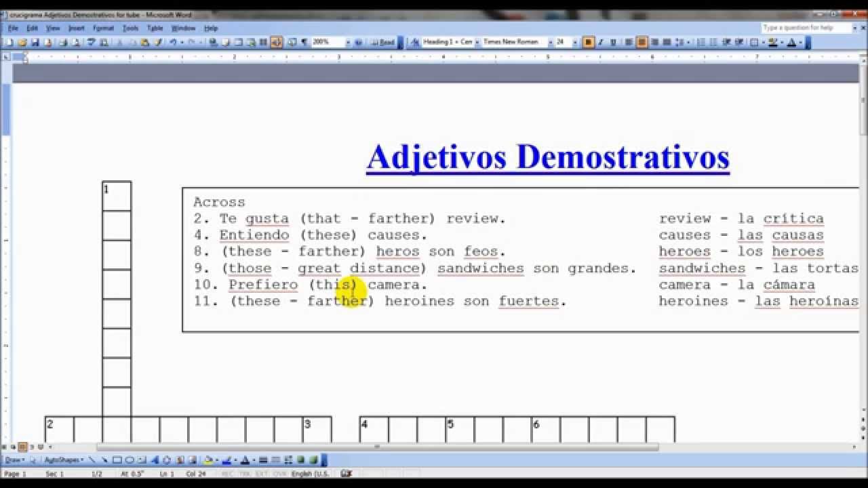The height and width of the screenshot is (488, 868).
Task: Toggle Italic formatting
Action: [601, 42]
